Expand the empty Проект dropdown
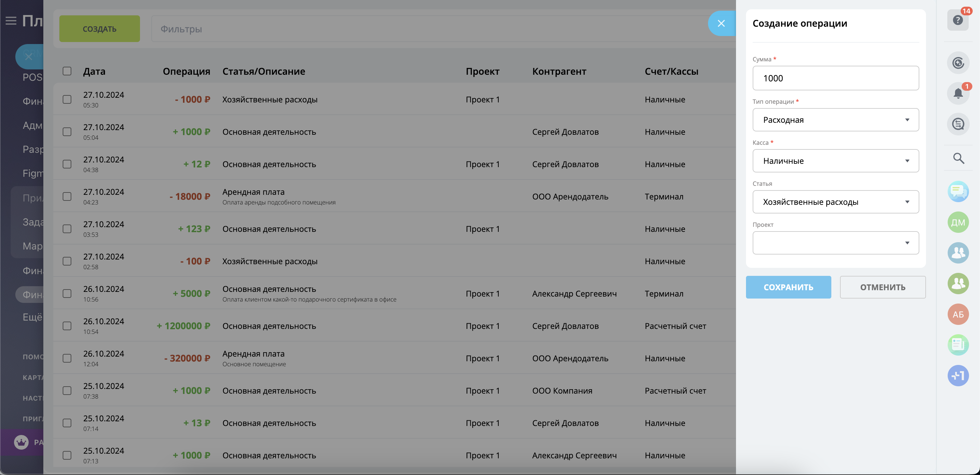This screenshot has width=980, height=475. coord(835,243)
